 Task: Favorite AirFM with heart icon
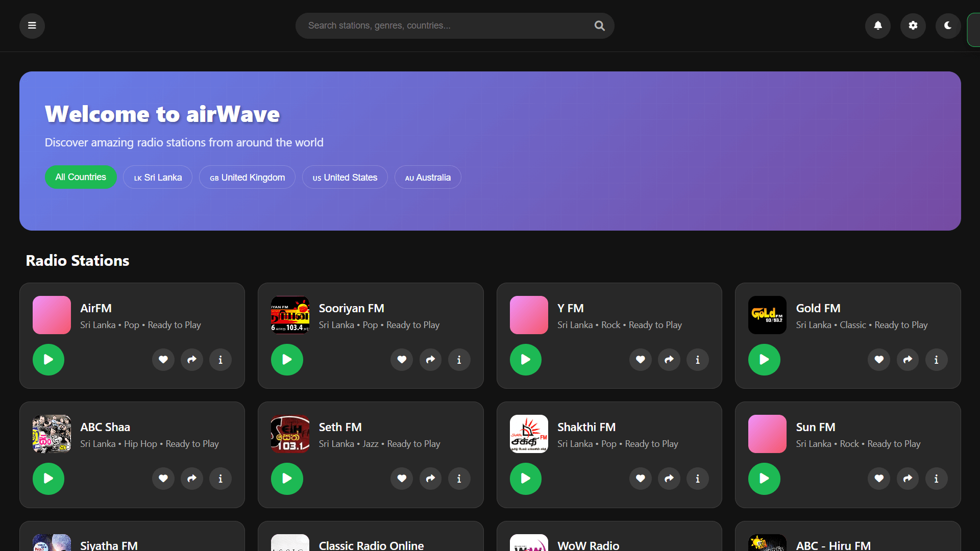pos(163,360)
